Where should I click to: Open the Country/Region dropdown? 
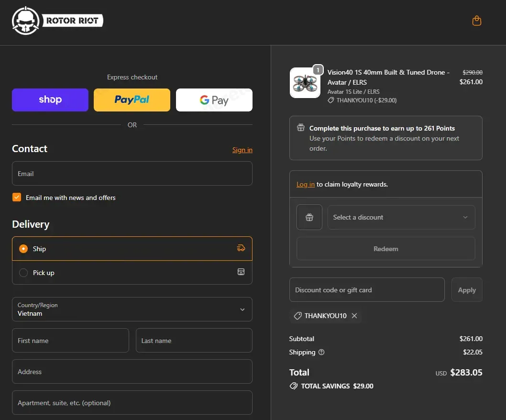click(x=132, y=309)
